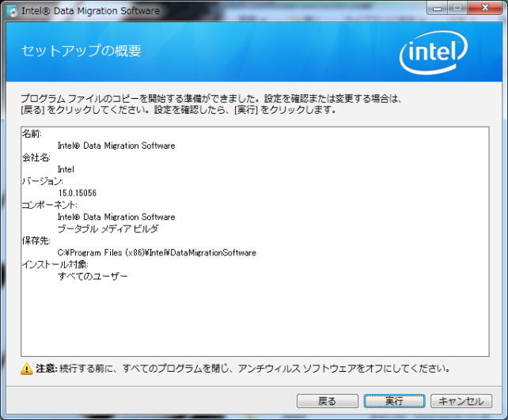The width and height of the screenshot is (508, 420).
Task: Click the セットアップの概要 heading
Action: tap(82, 51)
